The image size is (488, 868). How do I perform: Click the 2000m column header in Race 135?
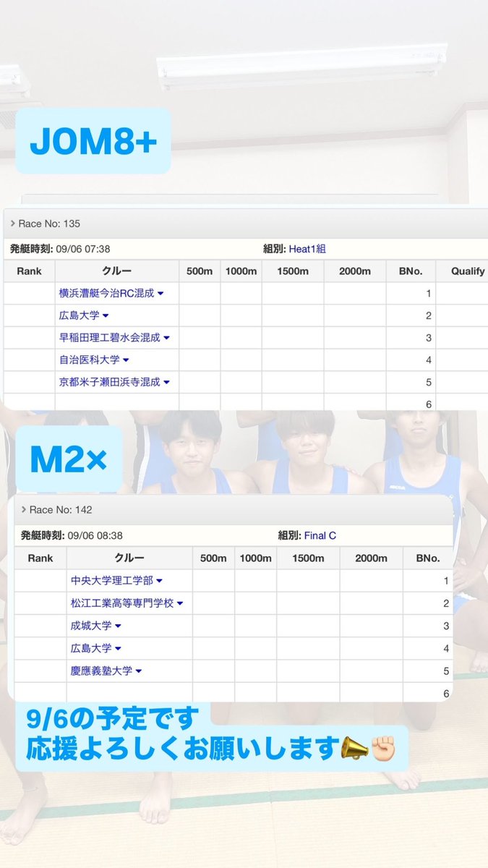click(x=355, y=271)
